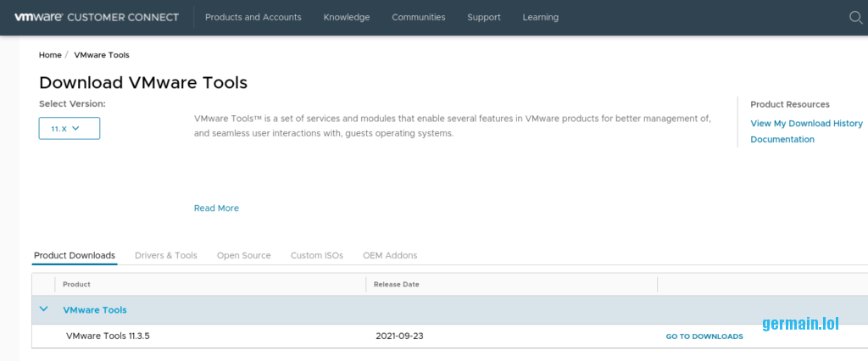Open the search magnifier icon
This screenshot has height=361, width=868.
click(x=855, y=17)
